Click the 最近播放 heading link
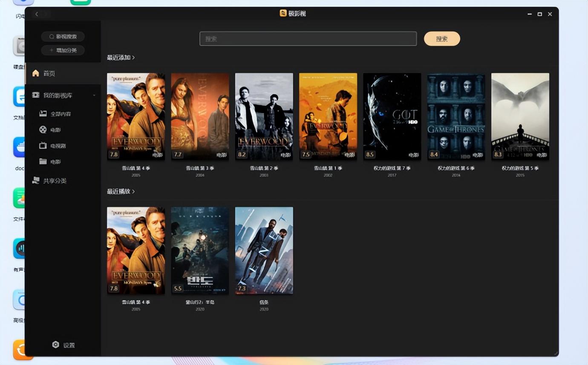Screen dimensions: 588x365 click(118, 191)
